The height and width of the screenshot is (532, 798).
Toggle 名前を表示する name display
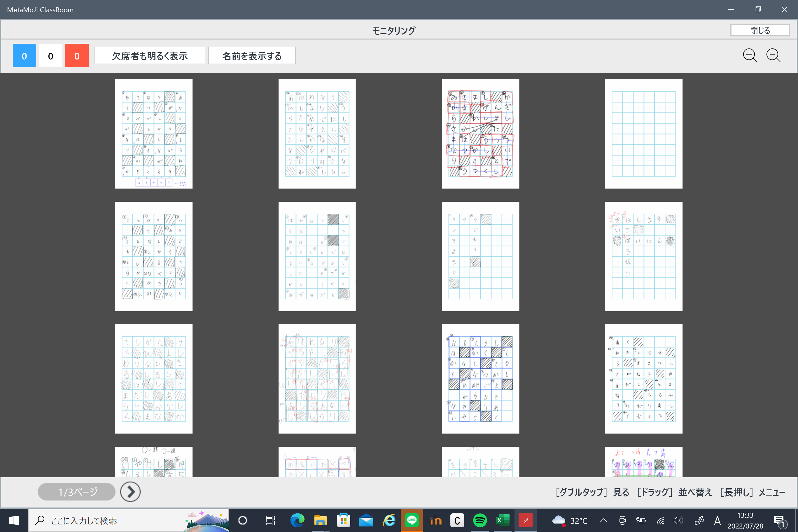tap(252, 56)
